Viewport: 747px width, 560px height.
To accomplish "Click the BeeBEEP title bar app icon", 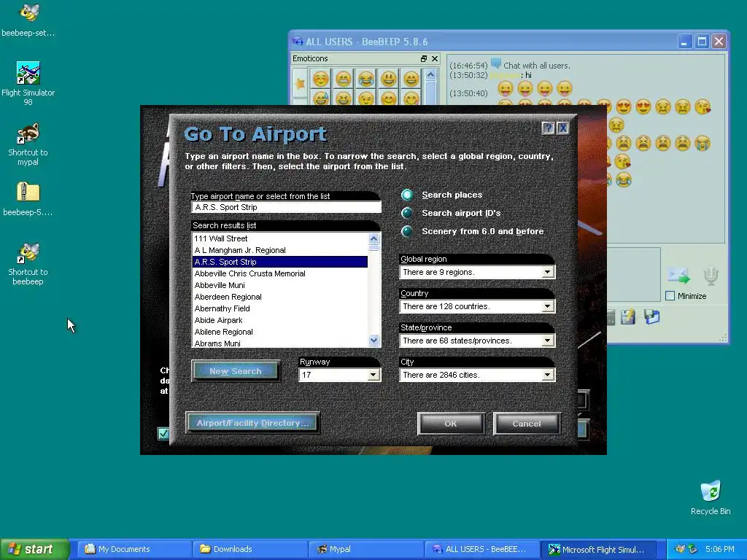I will point(298,42).
